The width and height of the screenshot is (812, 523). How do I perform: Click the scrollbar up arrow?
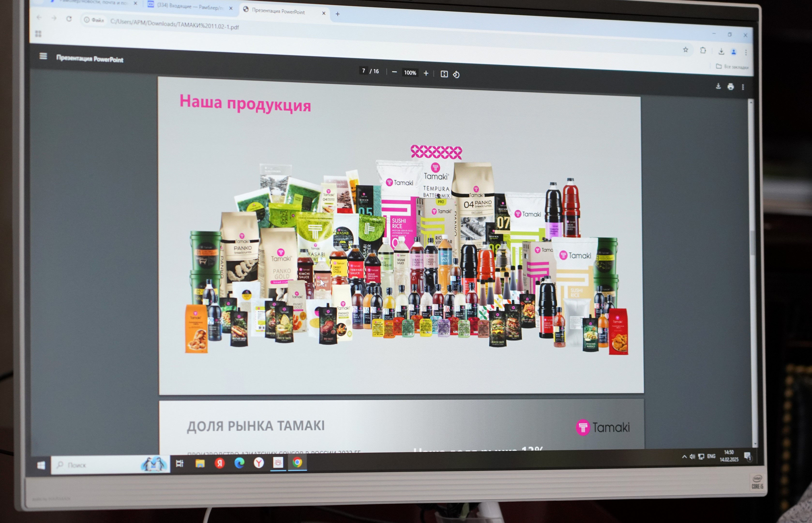[751, 102]
